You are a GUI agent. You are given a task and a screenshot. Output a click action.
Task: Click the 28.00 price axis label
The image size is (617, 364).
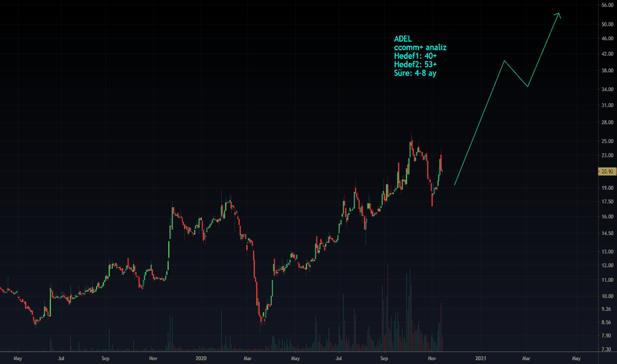tap(607, 122)
